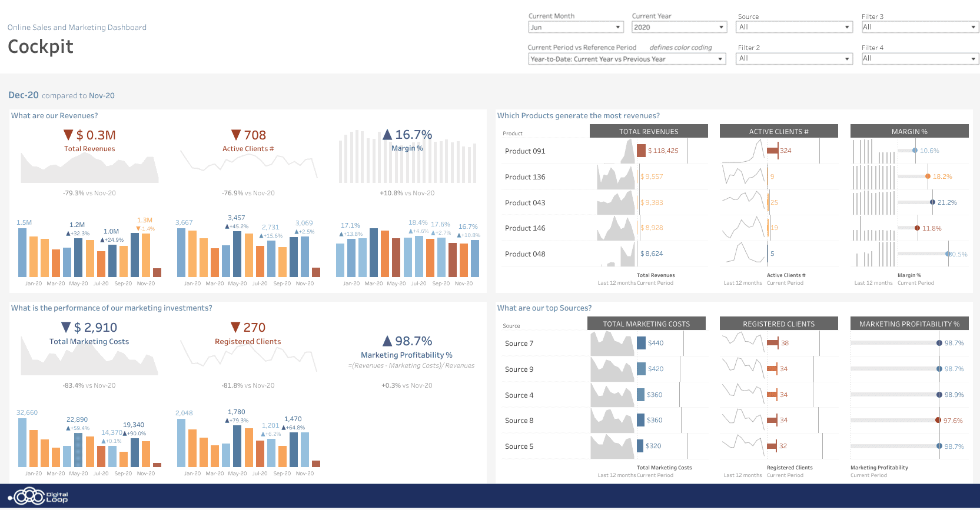Click the Dec-20 period heading
This screenshot has height=510, width=980.
(24, 95)
